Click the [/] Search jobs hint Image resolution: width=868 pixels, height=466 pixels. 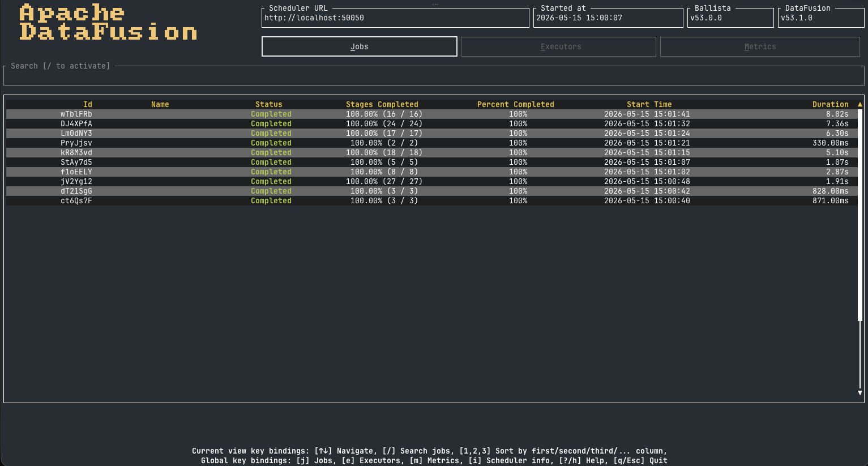[418, 451]
